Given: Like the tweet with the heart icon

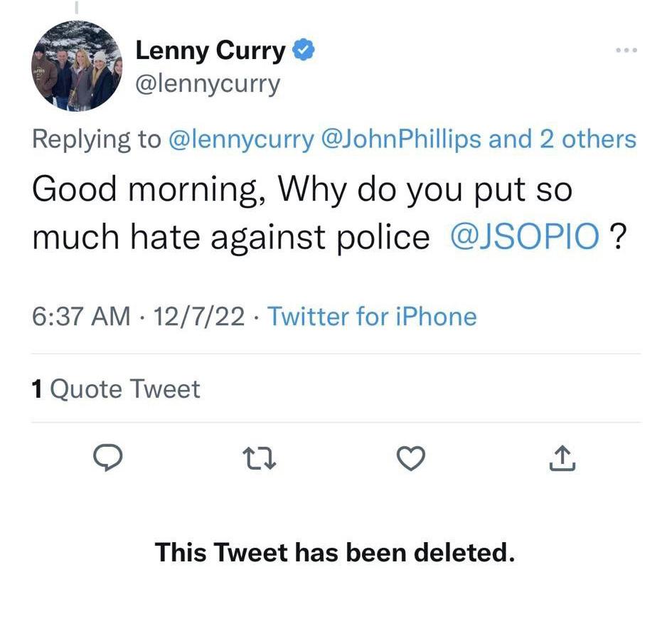Looking at the screenshot, I should click(410, 460).
